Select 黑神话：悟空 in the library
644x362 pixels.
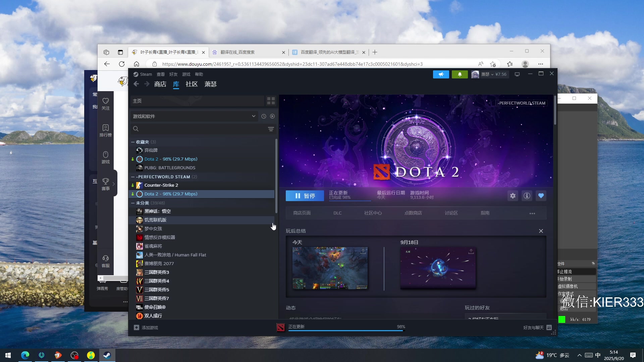[x=202, y=212]
